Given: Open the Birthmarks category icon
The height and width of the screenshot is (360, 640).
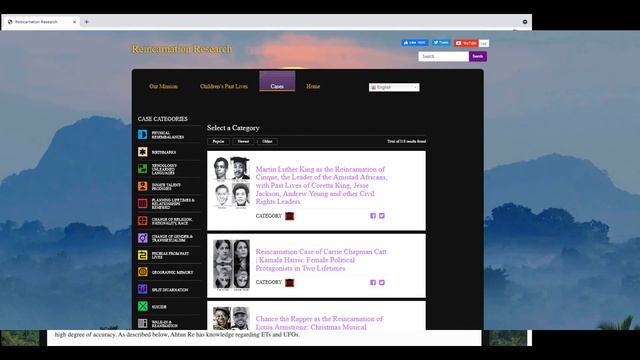Looking at the screenshot, I should [142, 152].
